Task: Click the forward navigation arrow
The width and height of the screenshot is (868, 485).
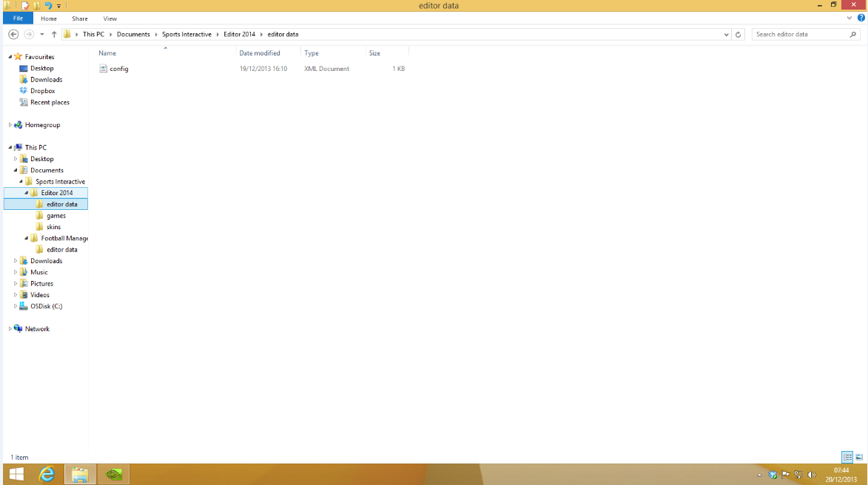Action: 29,34
